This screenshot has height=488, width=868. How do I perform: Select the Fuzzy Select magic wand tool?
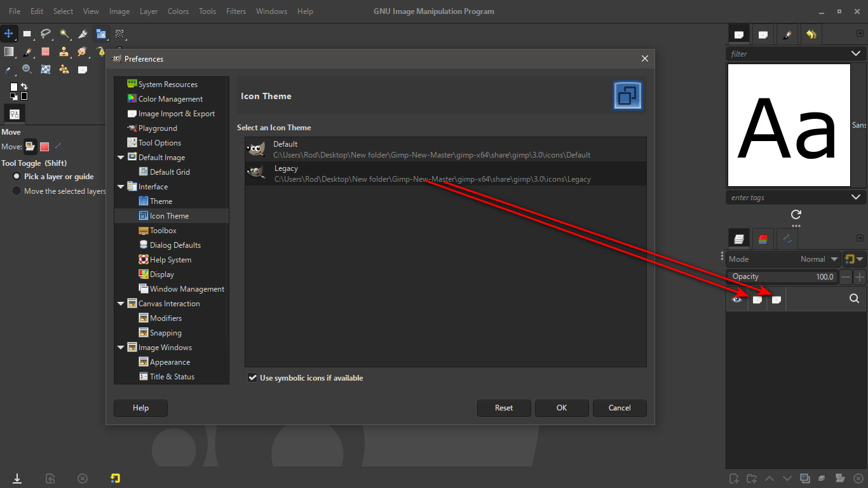64,34
